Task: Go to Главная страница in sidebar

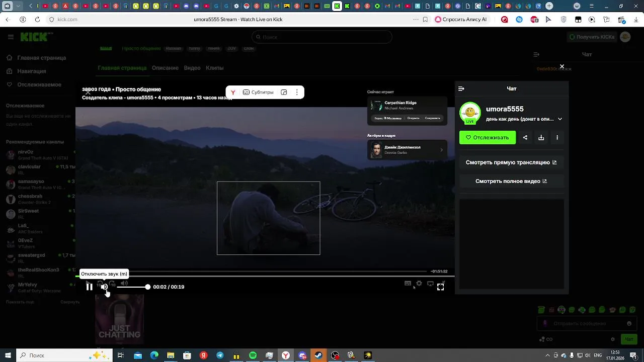Action: pos(36,58)
